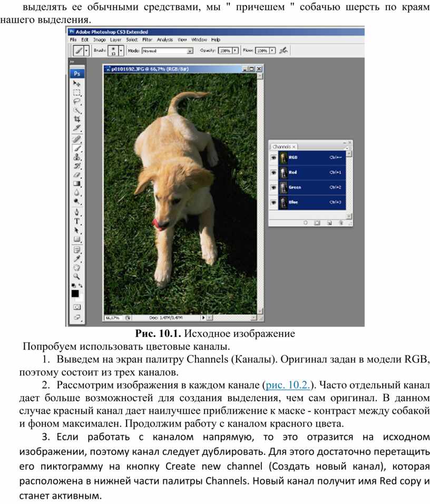This screenshot has height=504, width=430.
Task: Select the Eyedropper tool
Action: click(x=76, y=259)
